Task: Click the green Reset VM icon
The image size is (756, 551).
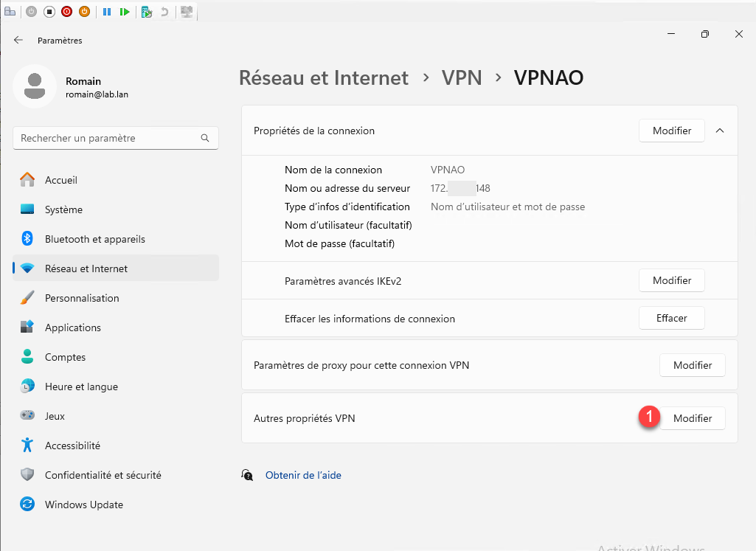Action: pyautogui.click(x=125, y=12)
